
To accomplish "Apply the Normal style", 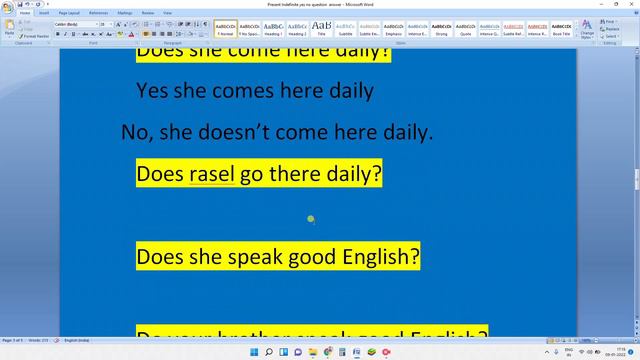I will pyautogui.click(x=225, y=29).
